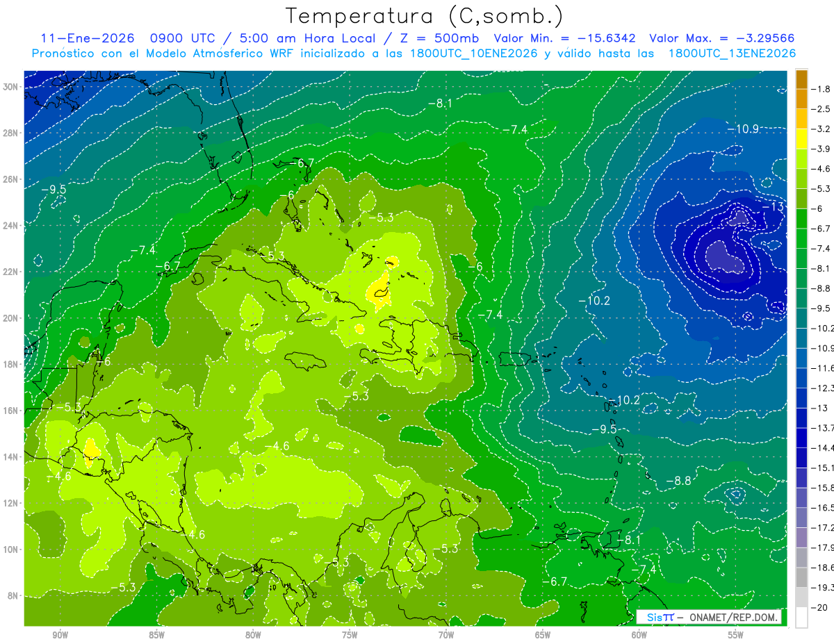Click the legend value "-1.8"

coord(822,89)
